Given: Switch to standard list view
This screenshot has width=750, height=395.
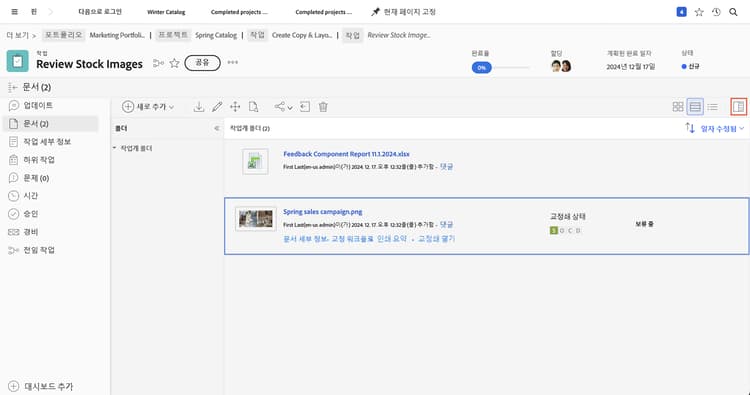Looking at the screenshot, I should pos(695,107).
